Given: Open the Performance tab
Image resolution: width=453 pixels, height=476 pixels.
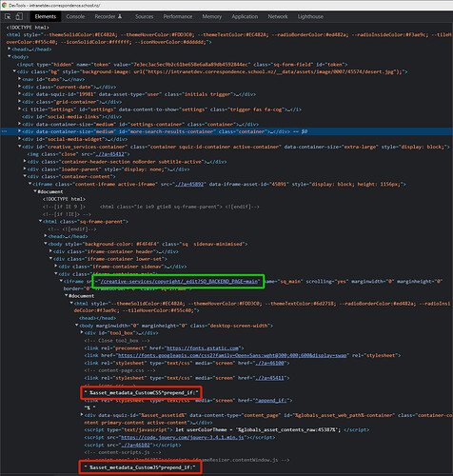Looking at the screenshot, I should [x=178, y=16].
